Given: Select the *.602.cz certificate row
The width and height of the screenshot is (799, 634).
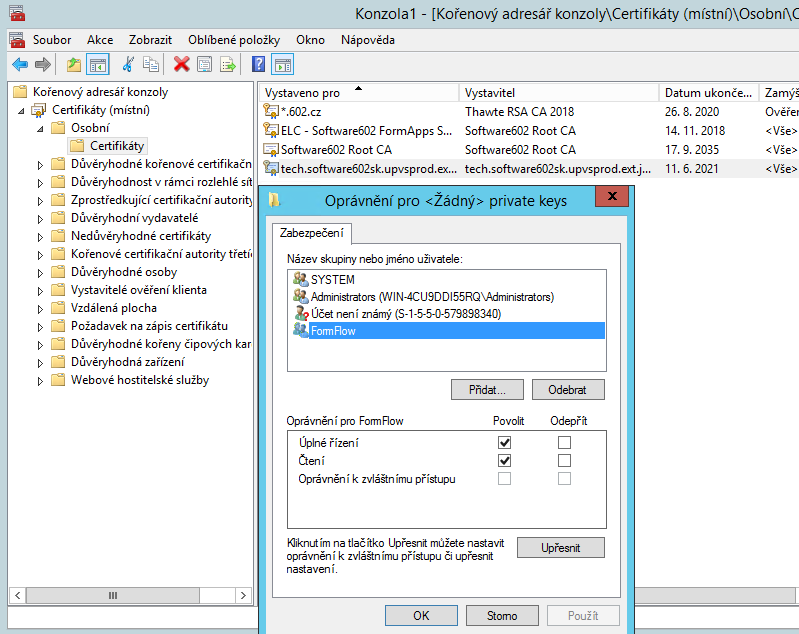Looking at the screenshot, I should [300, 112].
